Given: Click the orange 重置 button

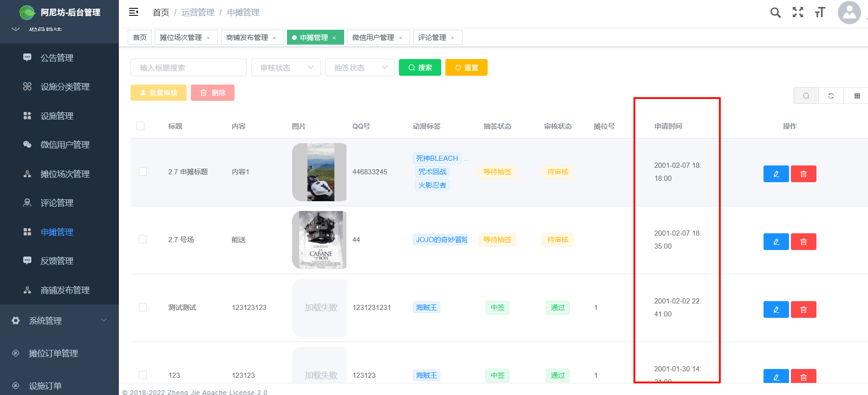Looking at the screenshot, I should pyautogui.click(x=466, y=67).
